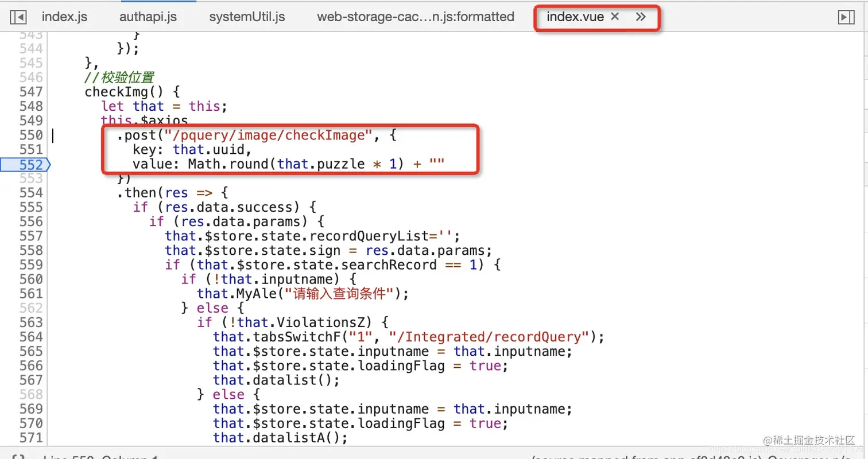This screenshot has height=459, width=868.
Task: Click the ".then(res => {" line
Action: (x=173, y=193)
